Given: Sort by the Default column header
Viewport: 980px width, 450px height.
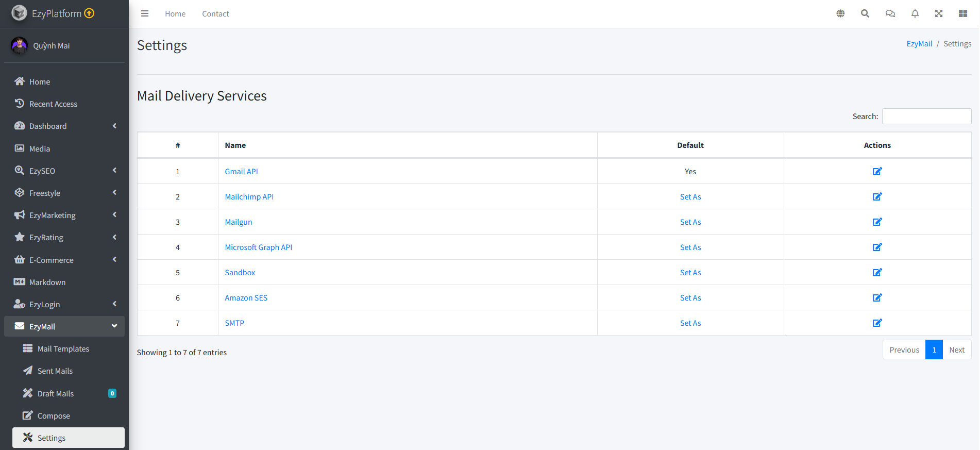Looking at the screenshot, I should [690, 145].
